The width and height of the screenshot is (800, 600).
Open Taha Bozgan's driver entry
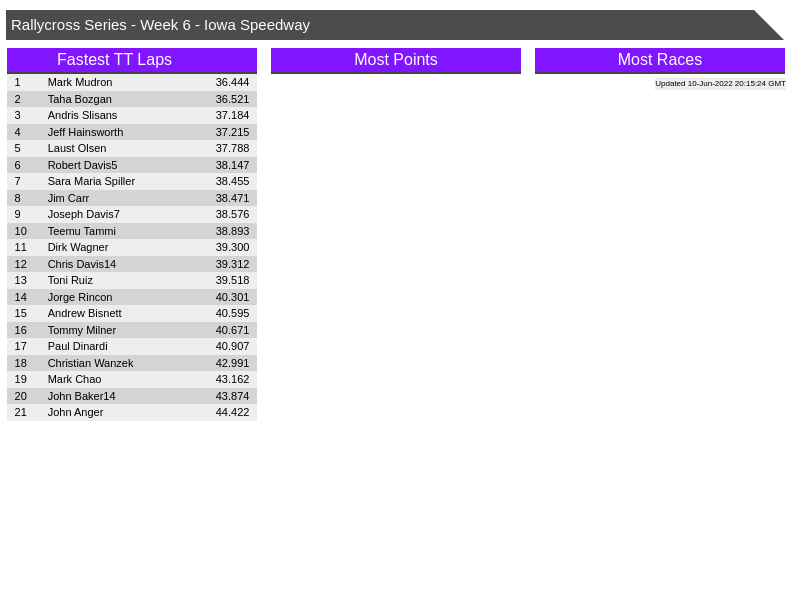80,99
